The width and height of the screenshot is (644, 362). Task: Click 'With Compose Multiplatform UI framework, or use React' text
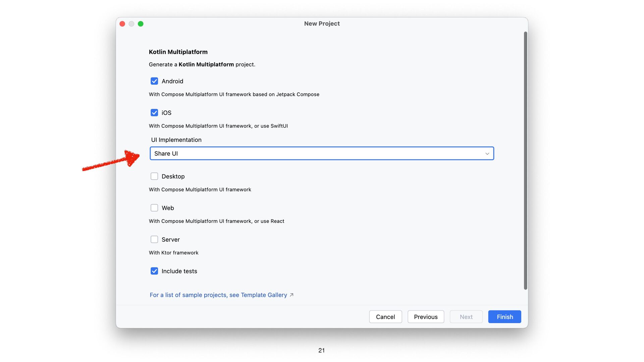(x=216, y=221)
